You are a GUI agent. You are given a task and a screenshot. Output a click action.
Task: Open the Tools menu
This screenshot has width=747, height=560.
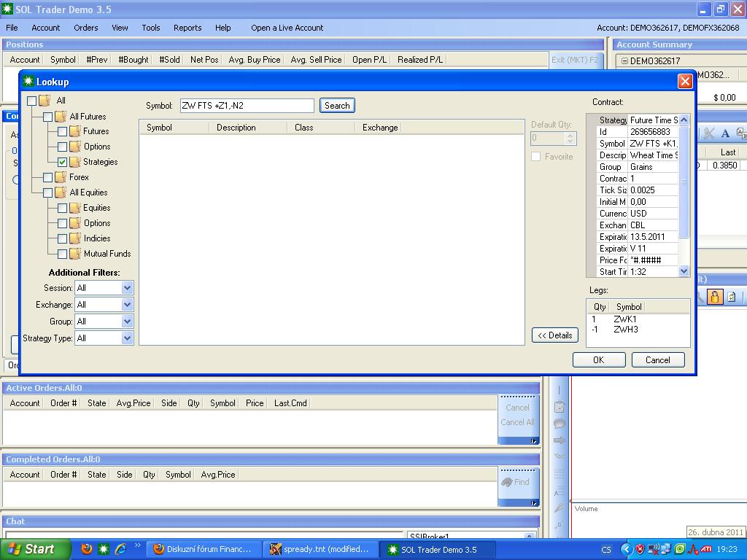(151, 28)
